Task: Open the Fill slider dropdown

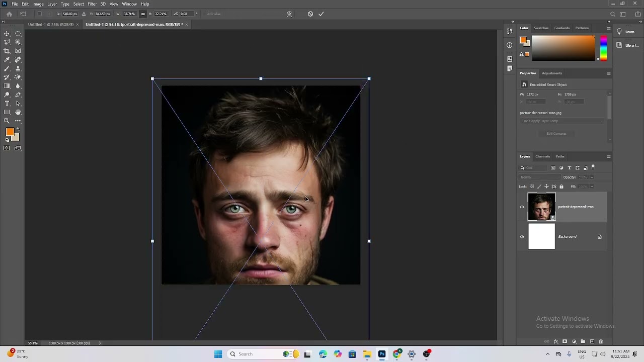Action: 592,187
